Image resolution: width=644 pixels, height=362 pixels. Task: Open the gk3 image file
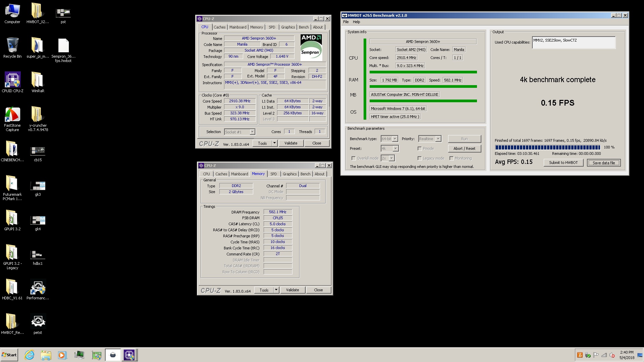[38, 188]
